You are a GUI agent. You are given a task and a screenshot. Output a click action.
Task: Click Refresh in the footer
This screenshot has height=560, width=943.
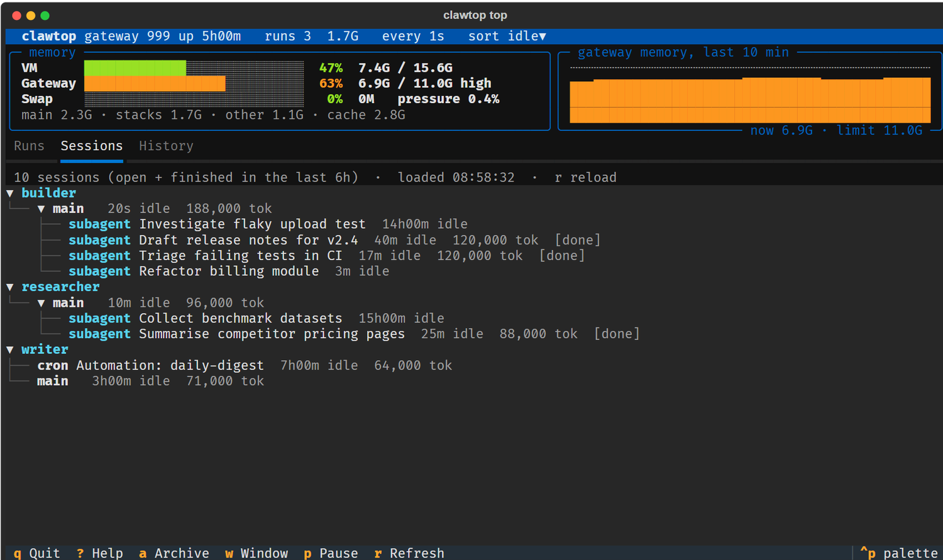point(409,553)
